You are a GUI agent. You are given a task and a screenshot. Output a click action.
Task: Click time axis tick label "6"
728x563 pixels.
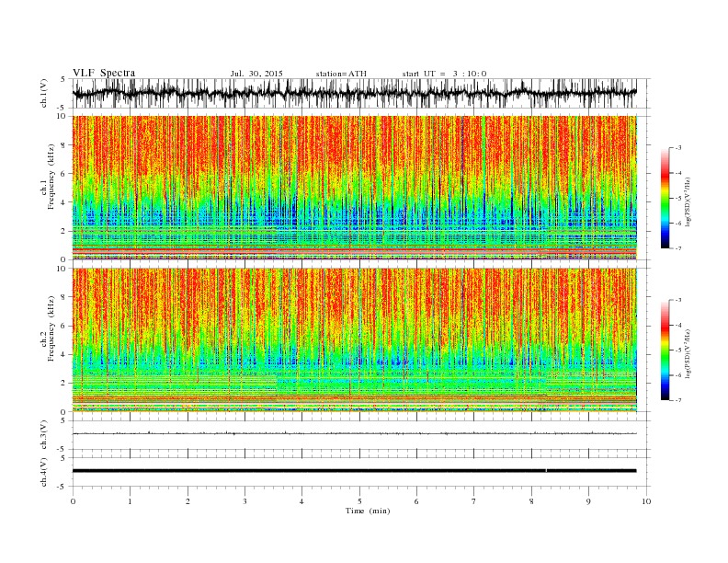point(416,501)
